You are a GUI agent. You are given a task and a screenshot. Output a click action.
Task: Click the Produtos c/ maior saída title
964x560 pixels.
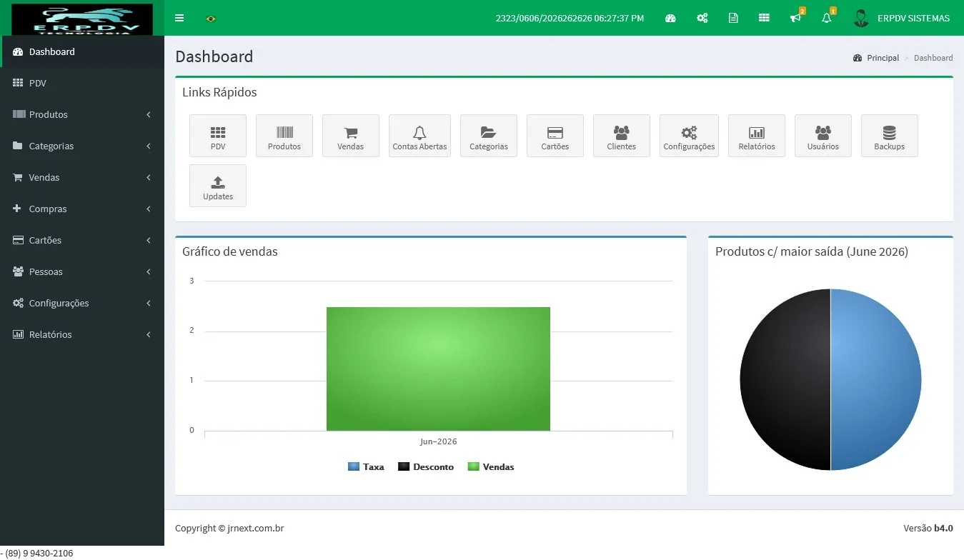tap(812, 251)
